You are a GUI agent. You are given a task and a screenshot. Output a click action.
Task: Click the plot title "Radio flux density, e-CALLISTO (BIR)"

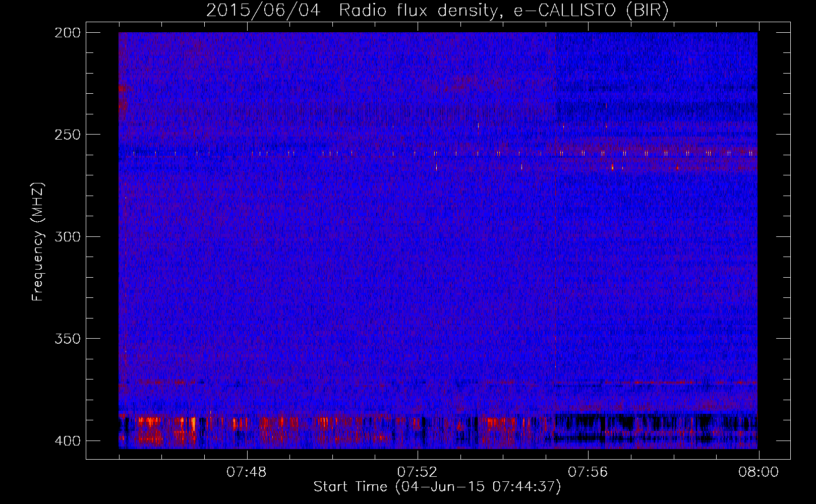tap(503, 11)
